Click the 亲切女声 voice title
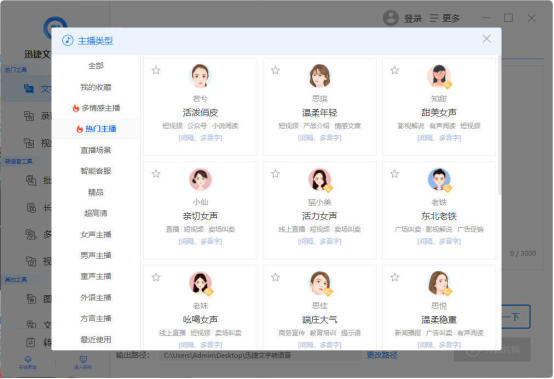554x379 pixels. (200, 216)
